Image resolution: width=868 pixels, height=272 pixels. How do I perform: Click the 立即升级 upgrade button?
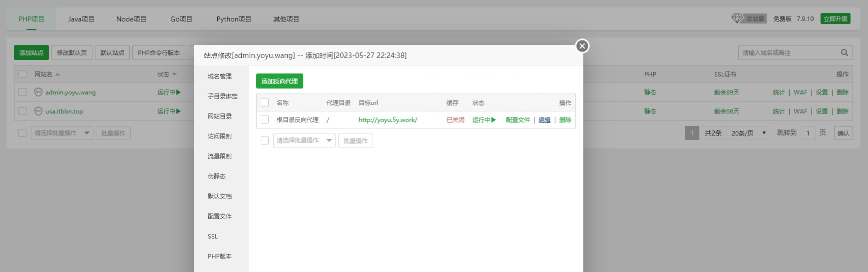[836, 18]
